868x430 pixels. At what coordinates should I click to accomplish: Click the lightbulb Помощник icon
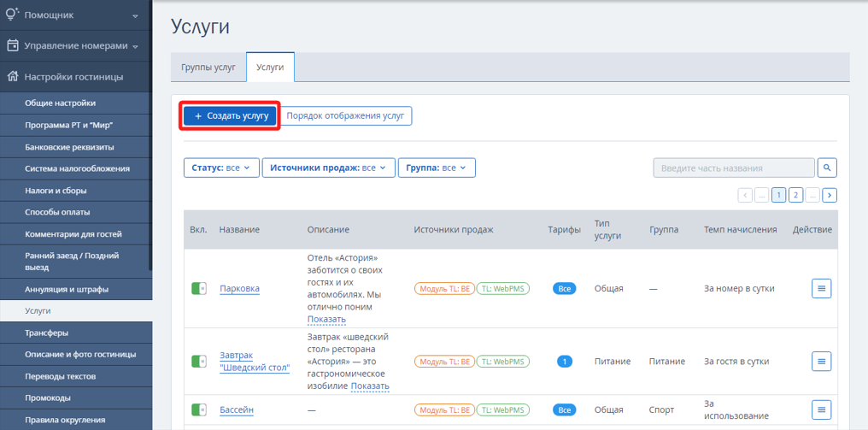(12, 15)
